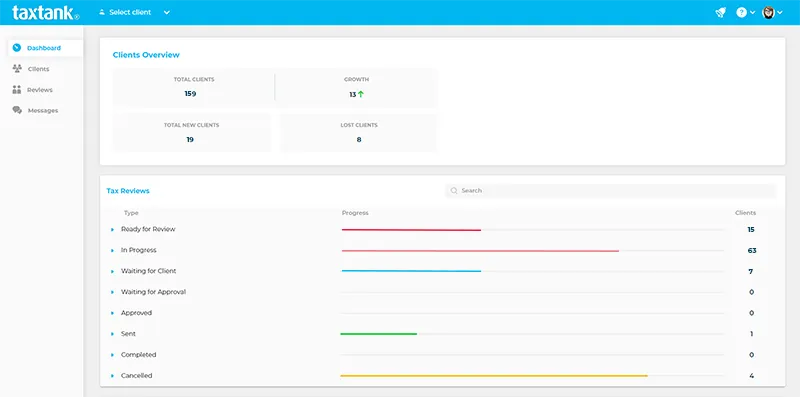Click Sent client count 1
The width and height of the screenshot is (800, 397).
752,334
